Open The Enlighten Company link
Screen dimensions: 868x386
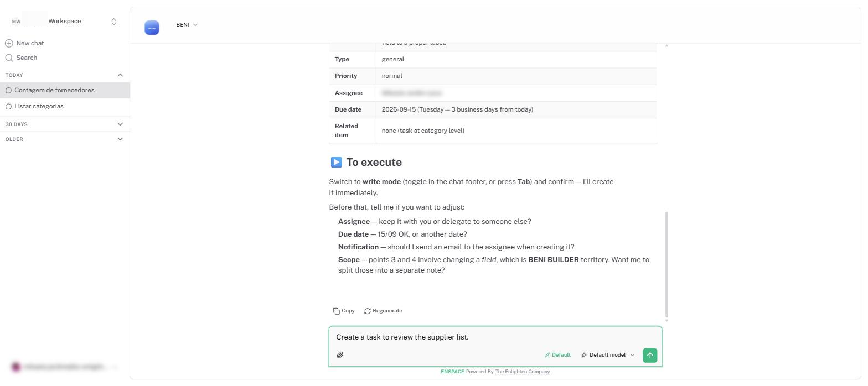point(522,372)
